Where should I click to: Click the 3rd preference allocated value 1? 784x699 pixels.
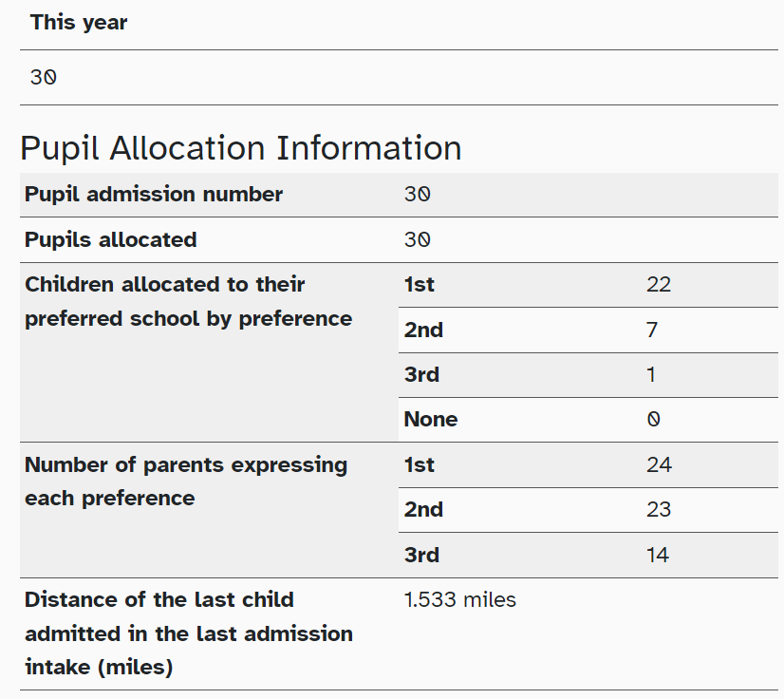[650, 375]
